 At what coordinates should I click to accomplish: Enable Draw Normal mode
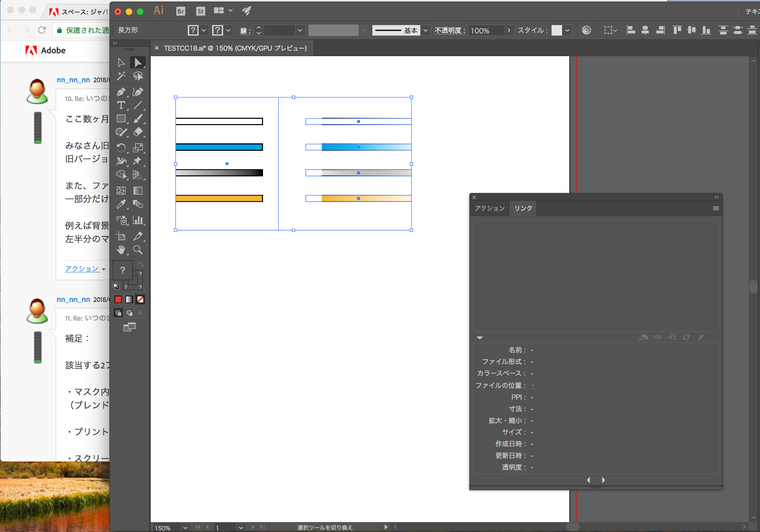[118, 313]
